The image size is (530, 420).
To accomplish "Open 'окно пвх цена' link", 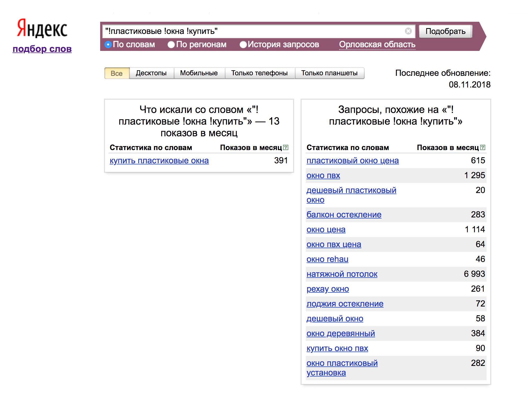I will click(334, 244).
